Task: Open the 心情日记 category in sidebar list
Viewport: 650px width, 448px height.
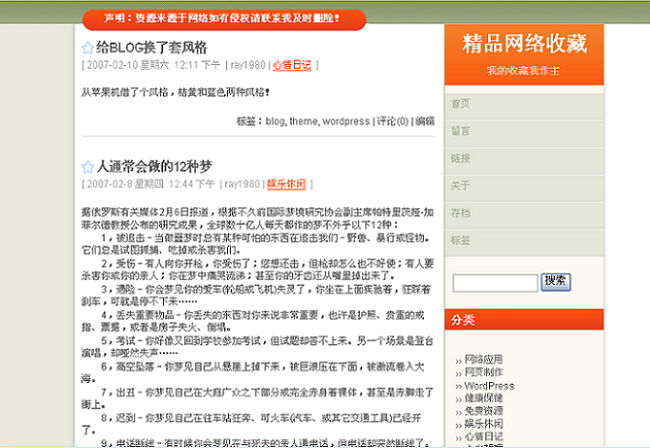Action: [483, 436]
